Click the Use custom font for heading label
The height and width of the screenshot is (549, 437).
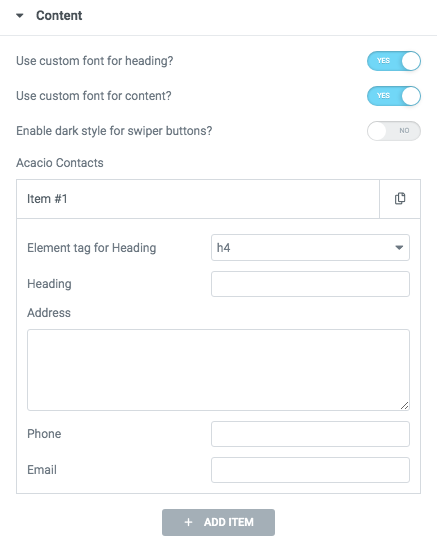[x=95, y=61]
